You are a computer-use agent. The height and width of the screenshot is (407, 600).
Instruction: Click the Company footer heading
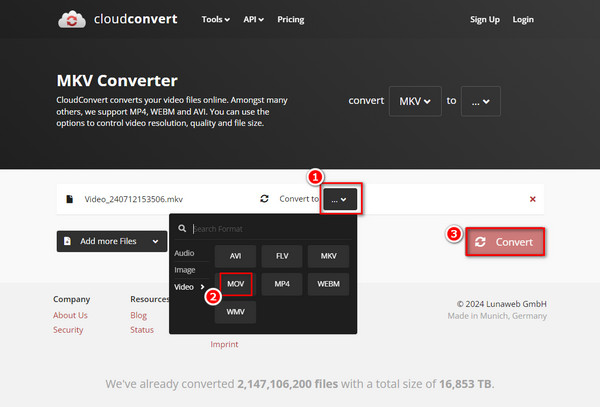(x=72, y=299)
